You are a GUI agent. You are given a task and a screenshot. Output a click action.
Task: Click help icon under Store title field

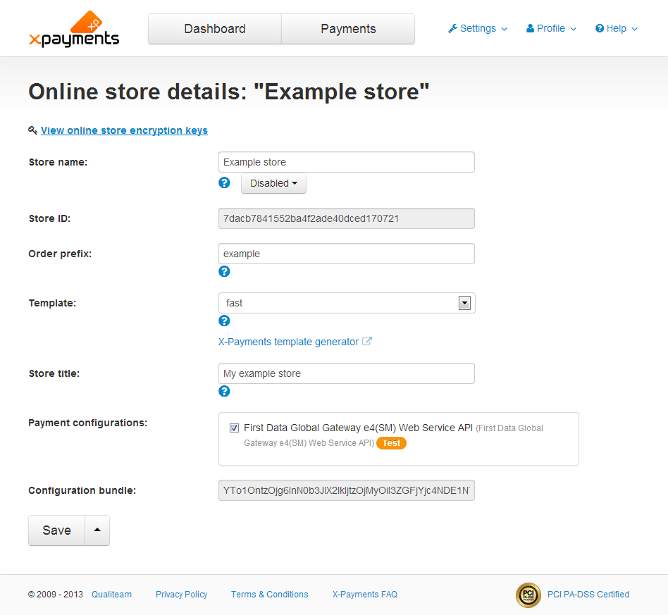(x=224, y=391)
